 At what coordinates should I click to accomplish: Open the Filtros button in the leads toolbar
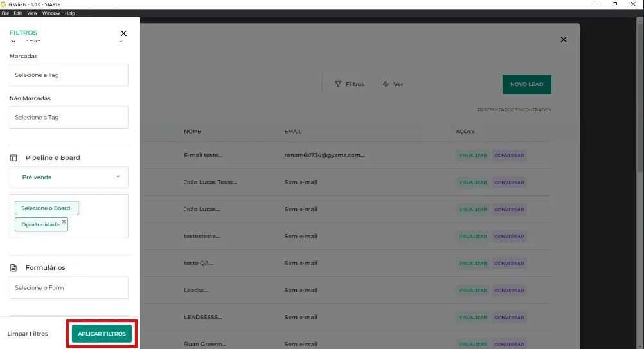click(350, 84)
